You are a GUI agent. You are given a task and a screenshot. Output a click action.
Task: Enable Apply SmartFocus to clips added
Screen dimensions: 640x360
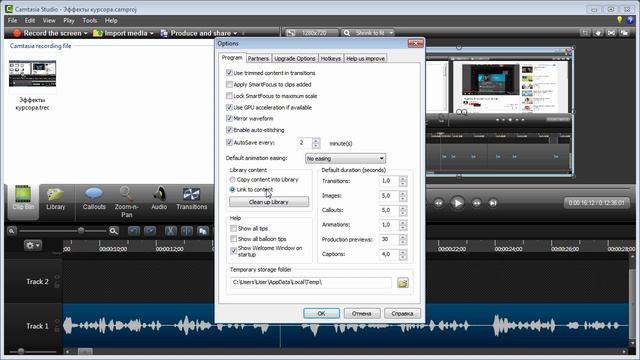click(x=229, y=84)
